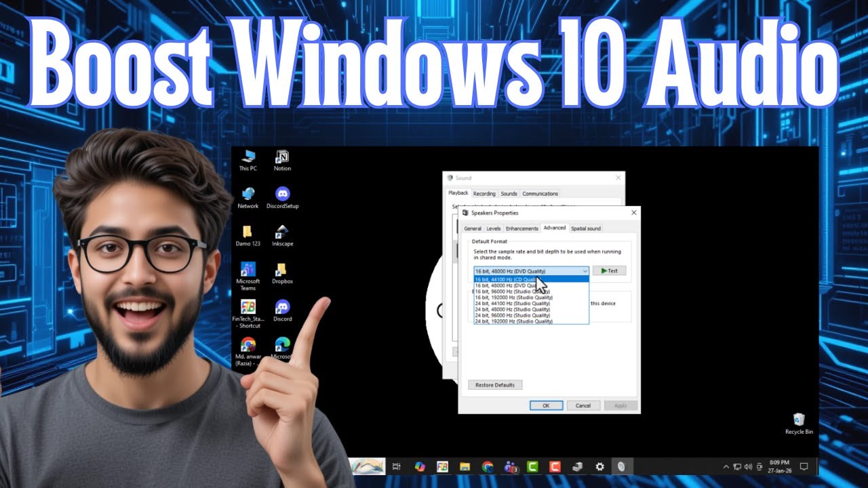
Task: Open the taskbar clock showing 8:09 PM
Action: [x=779, y=466]
